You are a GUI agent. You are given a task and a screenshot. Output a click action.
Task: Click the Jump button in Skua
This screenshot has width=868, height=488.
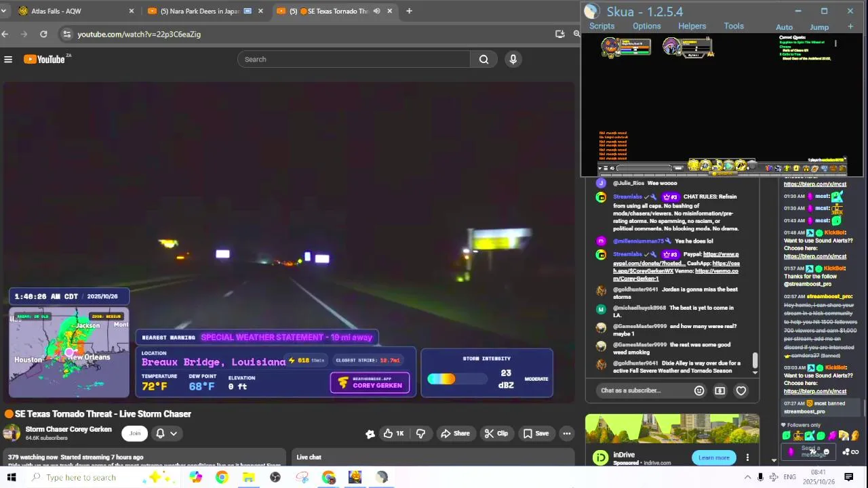point(819,28)
